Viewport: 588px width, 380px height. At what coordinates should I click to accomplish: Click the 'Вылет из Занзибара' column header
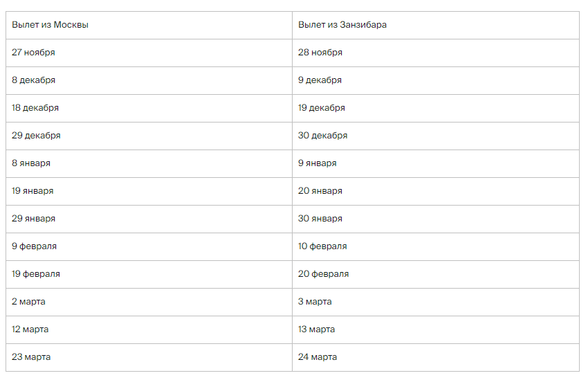(x=342, y=25)
